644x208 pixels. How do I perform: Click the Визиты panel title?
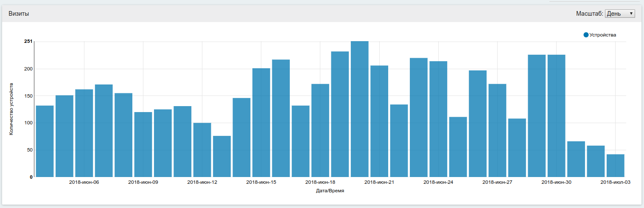[x=19, y=14]
